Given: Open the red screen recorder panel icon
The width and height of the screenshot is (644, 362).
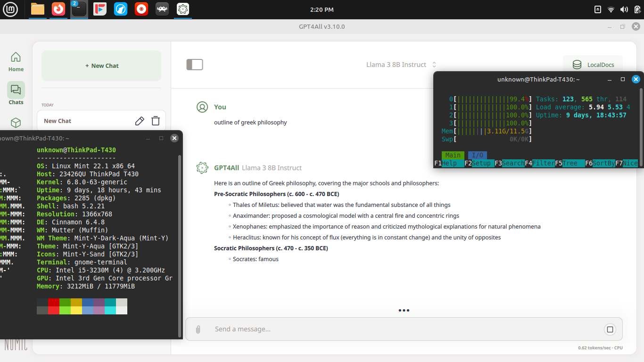Looking at the screenshot, I should pyautogui.click(x=141, y=9).
